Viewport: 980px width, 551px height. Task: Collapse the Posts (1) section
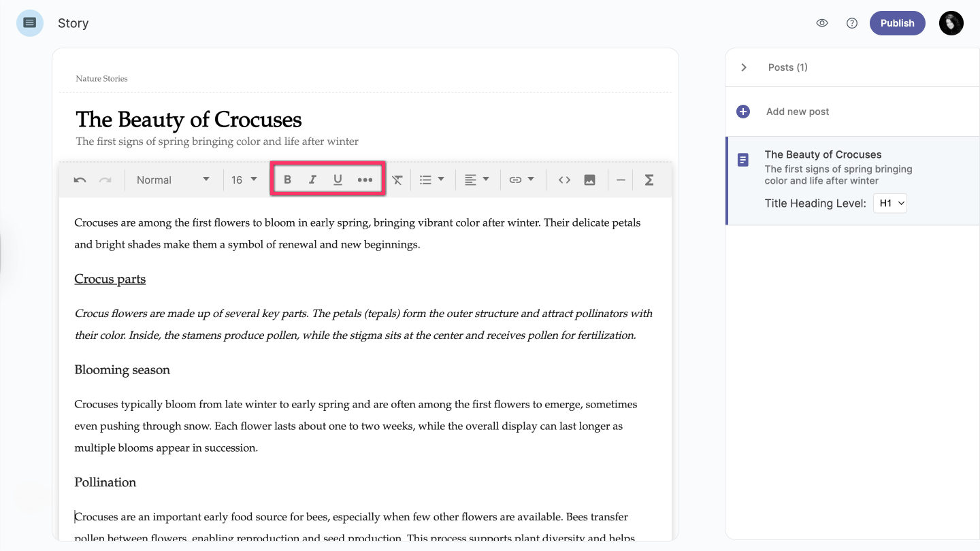pos(744,67)
